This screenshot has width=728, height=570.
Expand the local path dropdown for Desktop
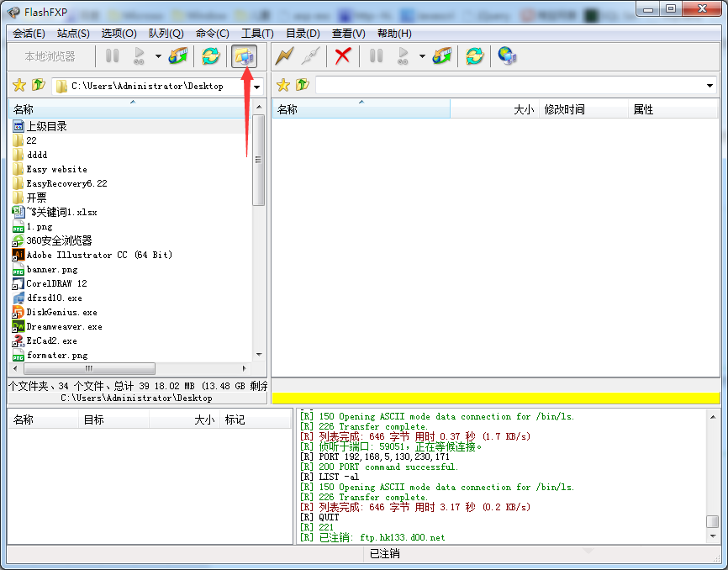point(257,86)
